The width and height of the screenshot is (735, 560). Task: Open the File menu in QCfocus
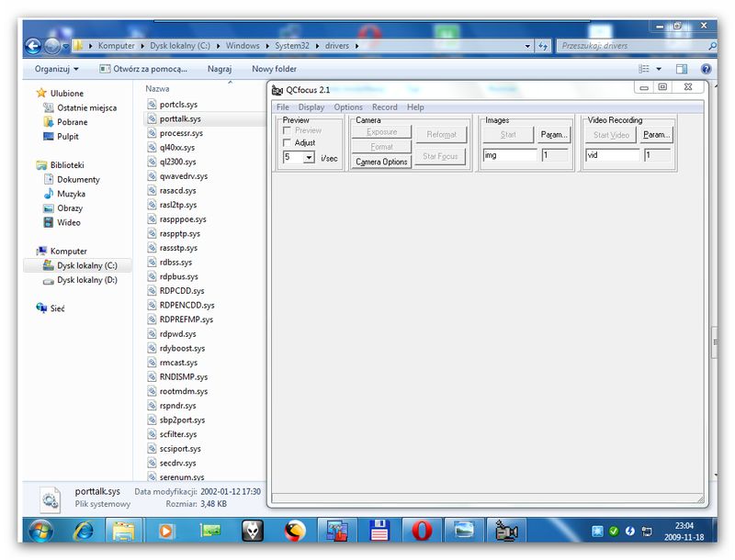pyautogui.click(x=283, y=107)
